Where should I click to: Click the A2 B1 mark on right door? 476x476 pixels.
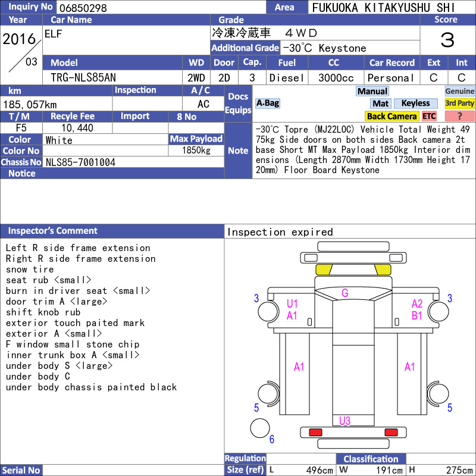[x=417, y=309]
